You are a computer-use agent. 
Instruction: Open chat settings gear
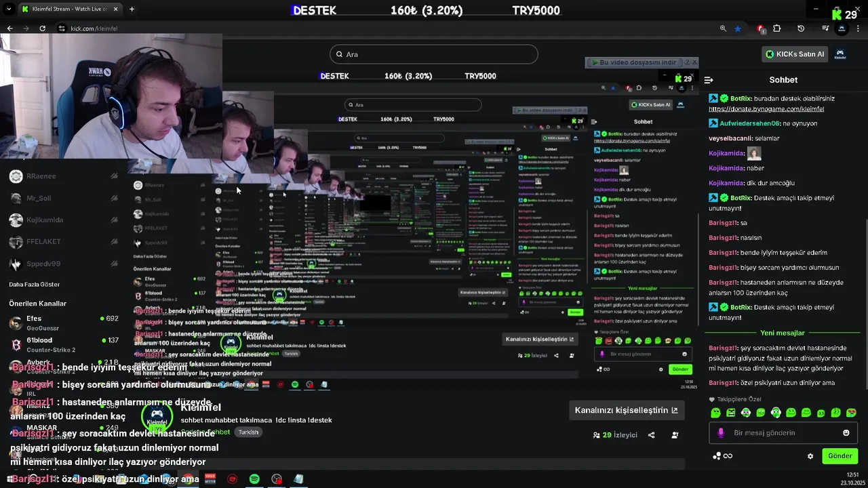click(810, 456)
